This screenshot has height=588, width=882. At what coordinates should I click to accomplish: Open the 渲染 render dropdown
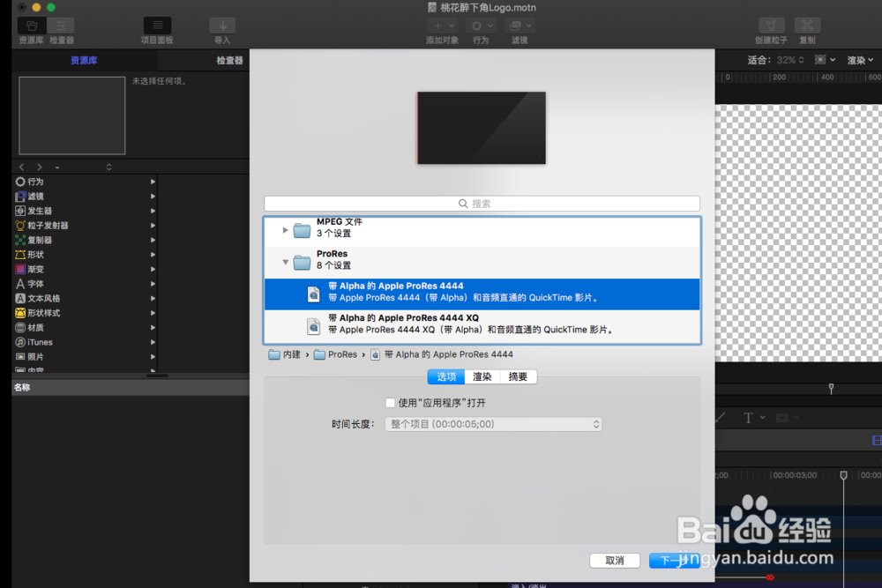click(860, 60)
